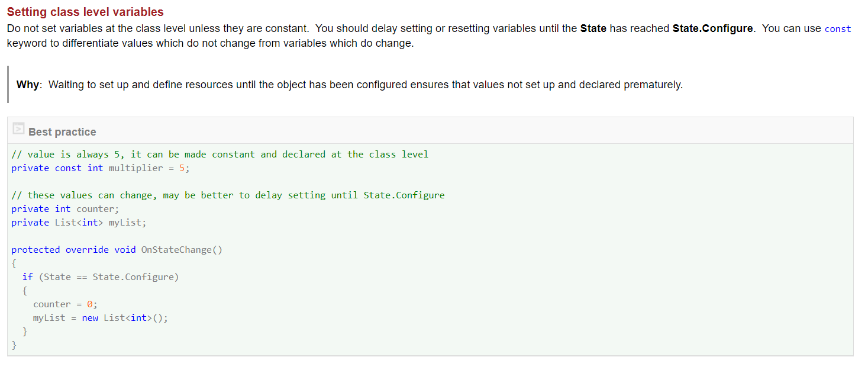
Task: Click the comment starting these values can change
Action: 228,195
